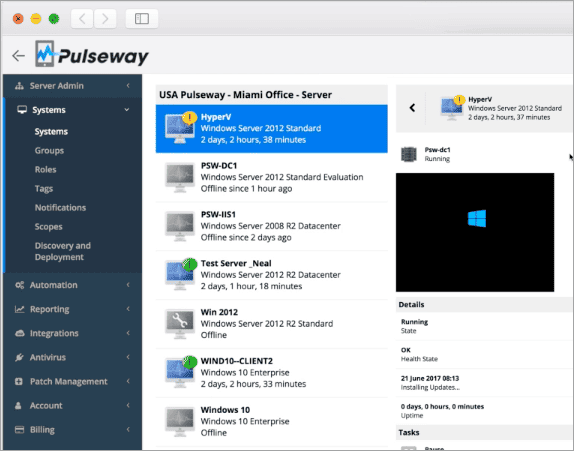Open the Tags submenu item
The width and height of the screenshot is (574, 451).
tap(44, 189)
